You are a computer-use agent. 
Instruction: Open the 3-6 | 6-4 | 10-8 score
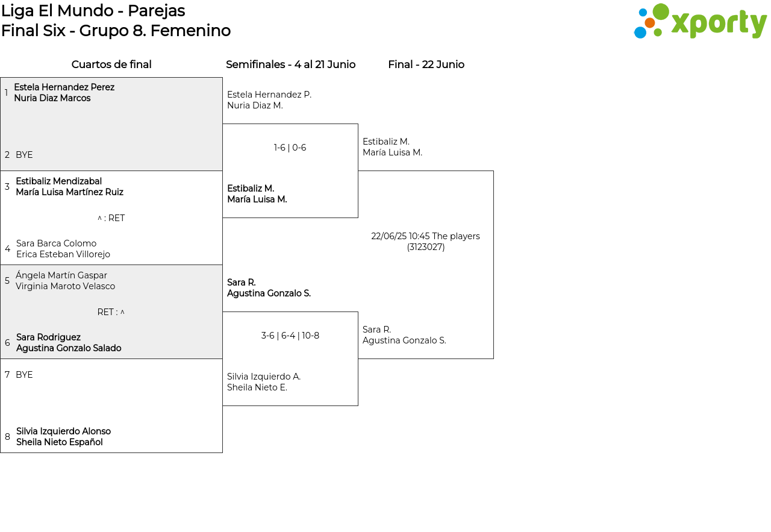click(290, 336)
